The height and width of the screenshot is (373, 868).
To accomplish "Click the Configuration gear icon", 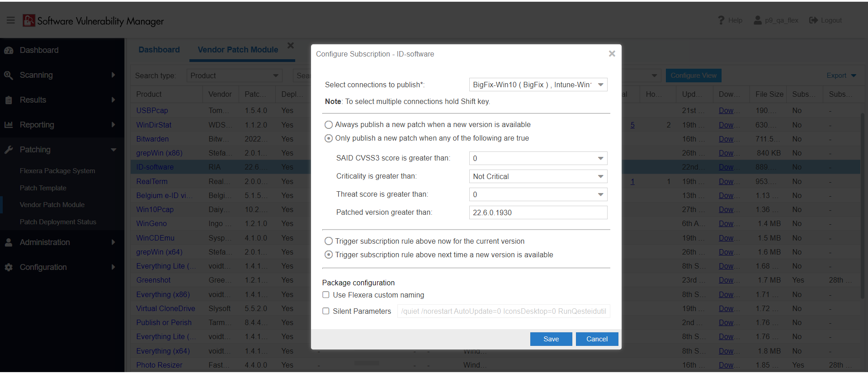I will (9, 267).
